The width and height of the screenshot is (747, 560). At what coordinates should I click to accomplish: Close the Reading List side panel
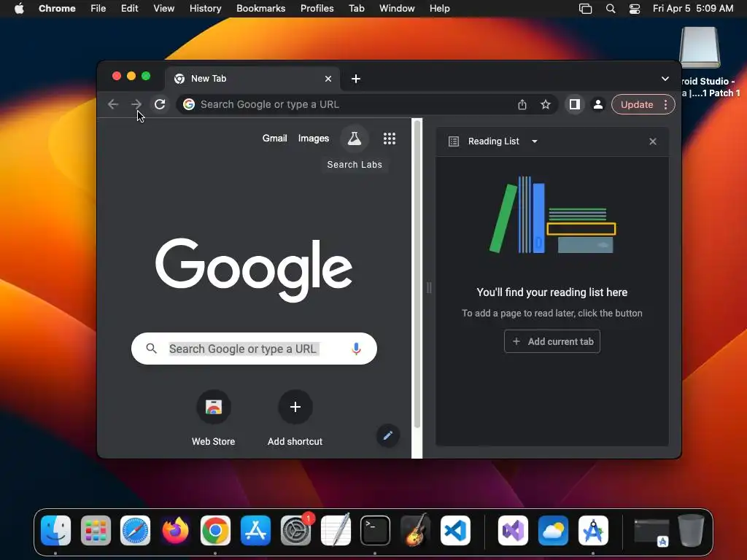click(x=653, y=141)
